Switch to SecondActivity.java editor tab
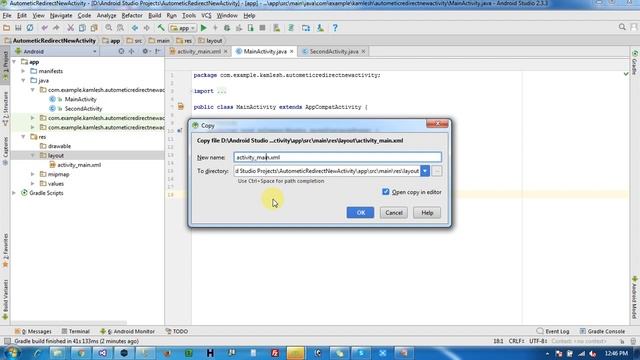640x360 pixels. (333, 51)
